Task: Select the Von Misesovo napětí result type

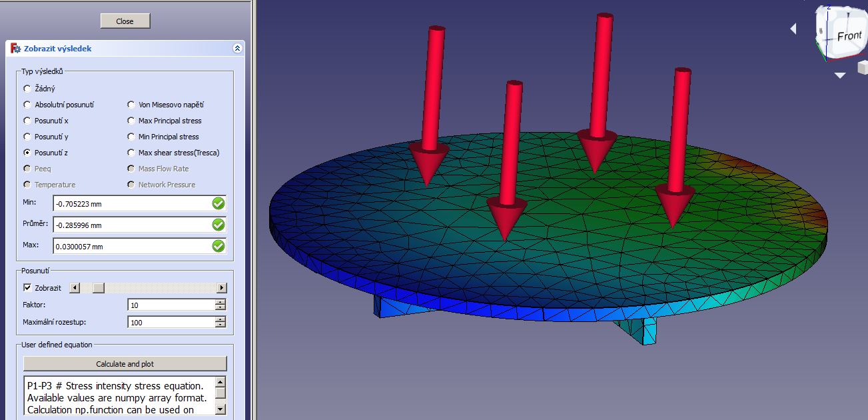Action: click(131, 105)
